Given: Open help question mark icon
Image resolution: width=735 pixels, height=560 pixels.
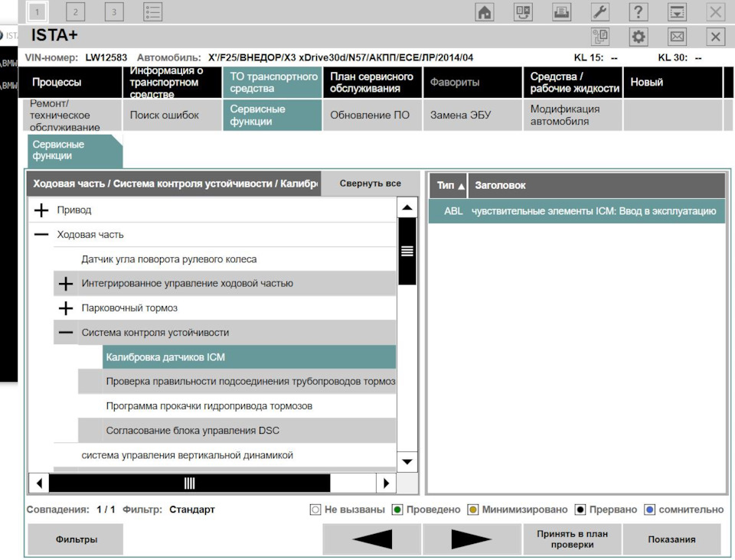Looking at the screenshot, I should 639,12.
